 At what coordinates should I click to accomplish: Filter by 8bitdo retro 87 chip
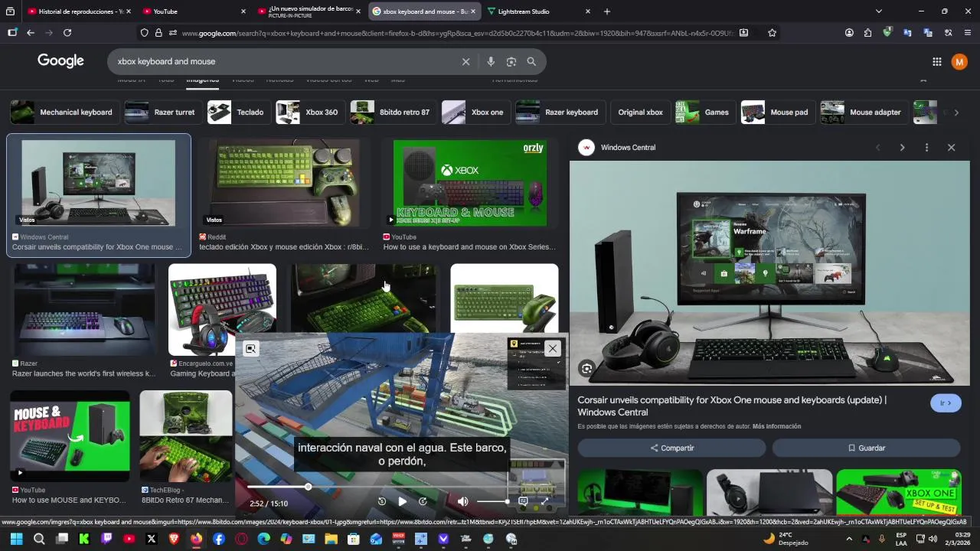394,112
